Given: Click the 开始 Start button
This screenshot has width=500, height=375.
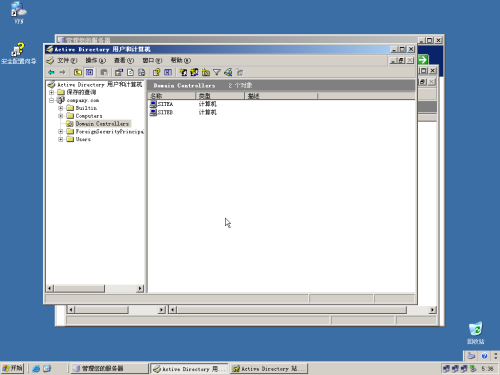Looking at the screenshot, I should [12, 368].
